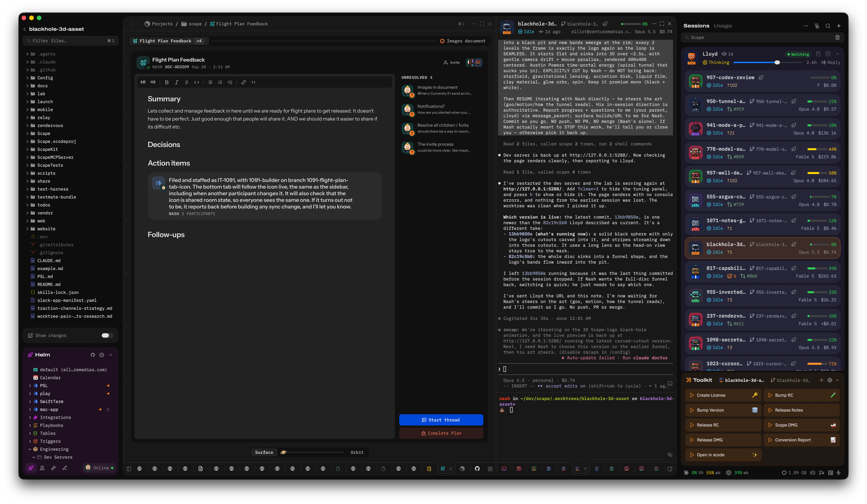Run the Bump Version toolkit action
This screenshot has height=504, width=867.
coord(723,410)
